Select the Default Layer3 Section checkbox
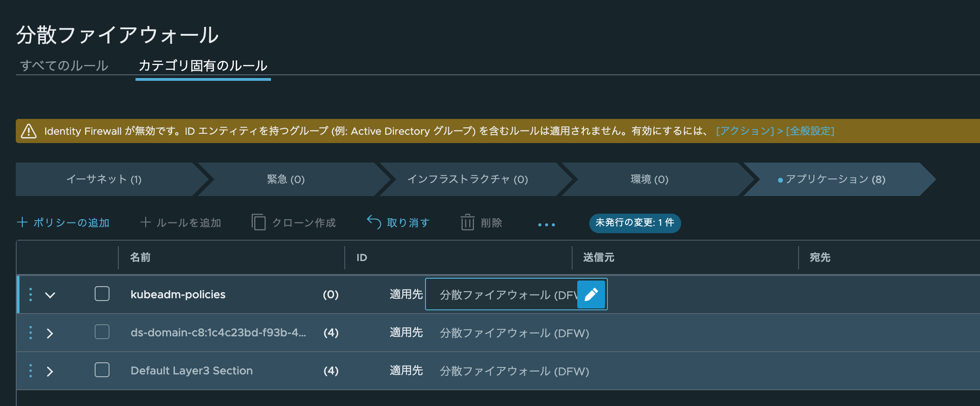This screenshot has width=980, height=406. tap(102, 370)
